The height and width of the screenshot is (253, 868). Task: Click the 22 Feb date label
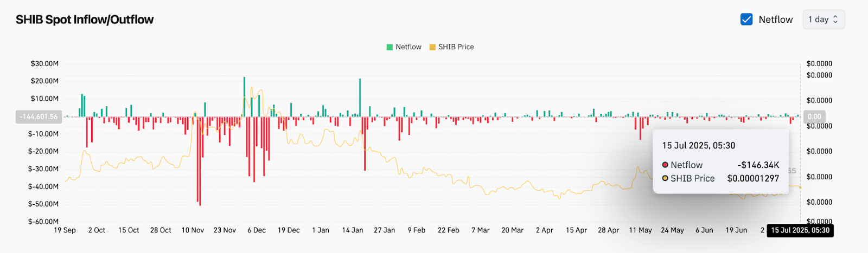click(x=449, y=230)
